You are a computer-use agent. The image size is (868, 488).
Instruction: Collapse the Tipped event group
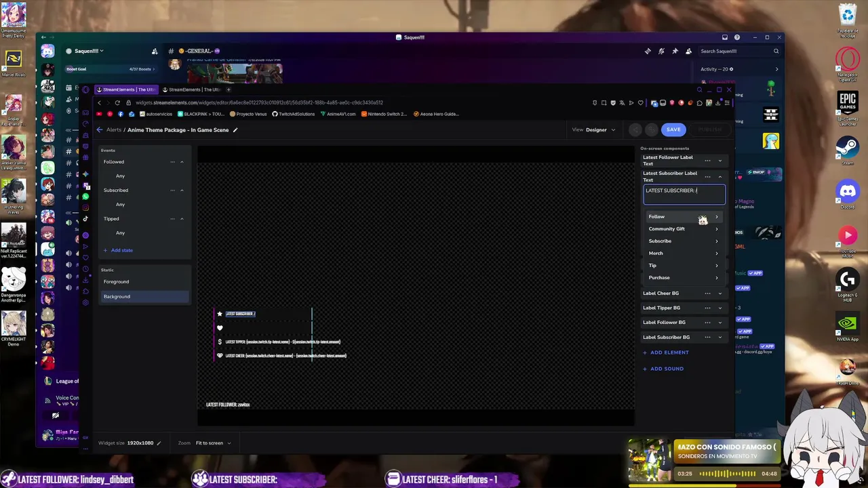tap(182, 219)
